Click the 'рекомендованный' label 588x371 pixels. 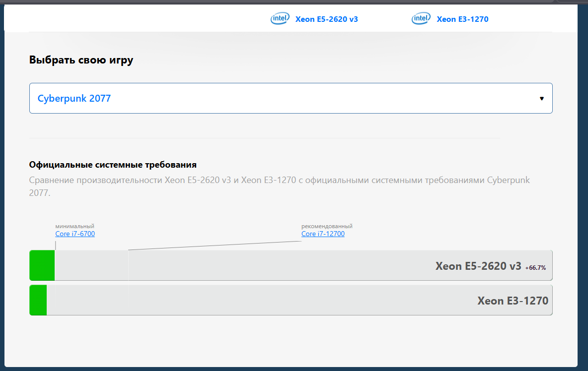[327, 226]
